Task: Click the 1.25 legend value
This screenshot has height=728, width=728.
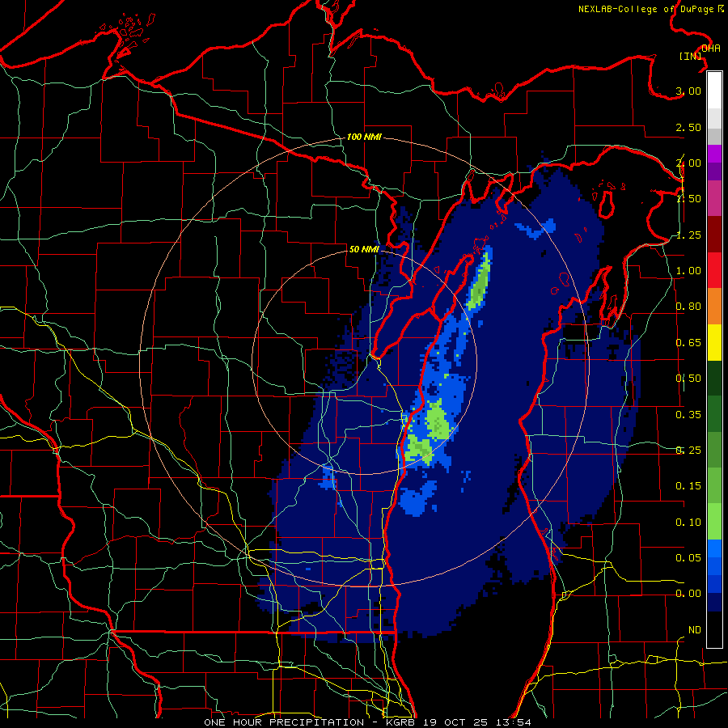Action: tap(688, 235)
